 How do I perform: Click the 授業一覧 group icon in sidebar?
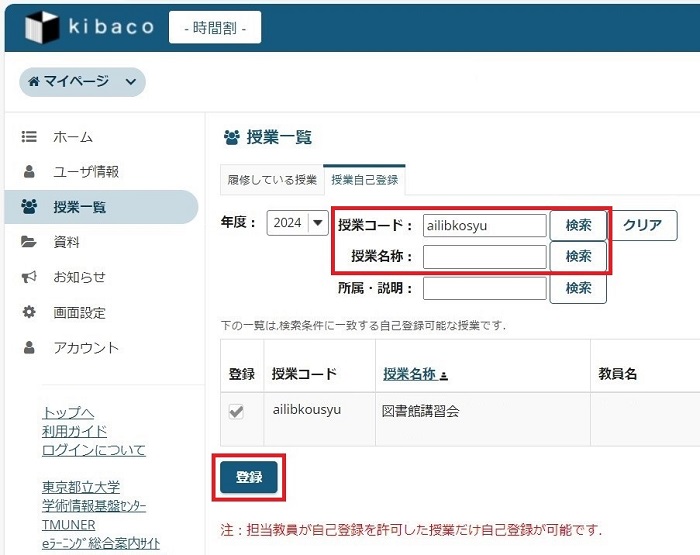pos(30,207)
